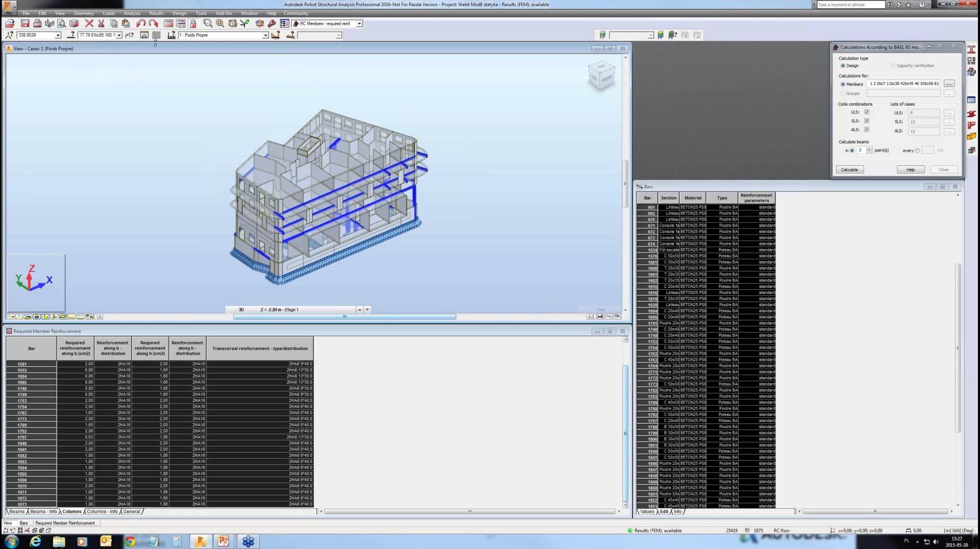Open the Analysis menu
This screenshot has height=549, width=980.
click(x=132, y=13)
